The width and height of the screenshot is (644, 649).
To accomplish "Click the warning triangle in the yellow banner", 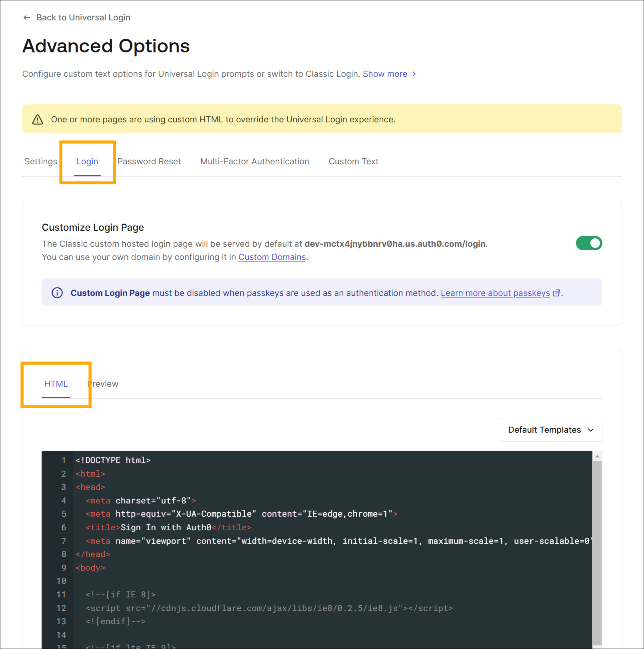I will [37, 119].
